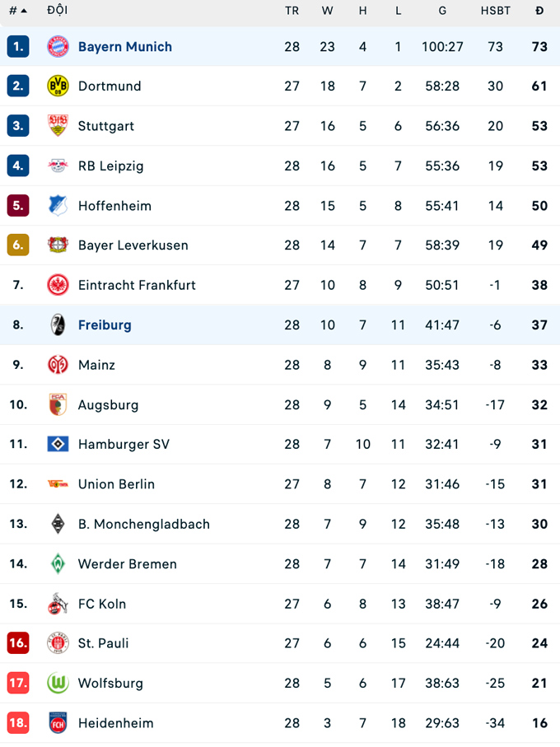Open the Freiburg team link

click(105, 325)
